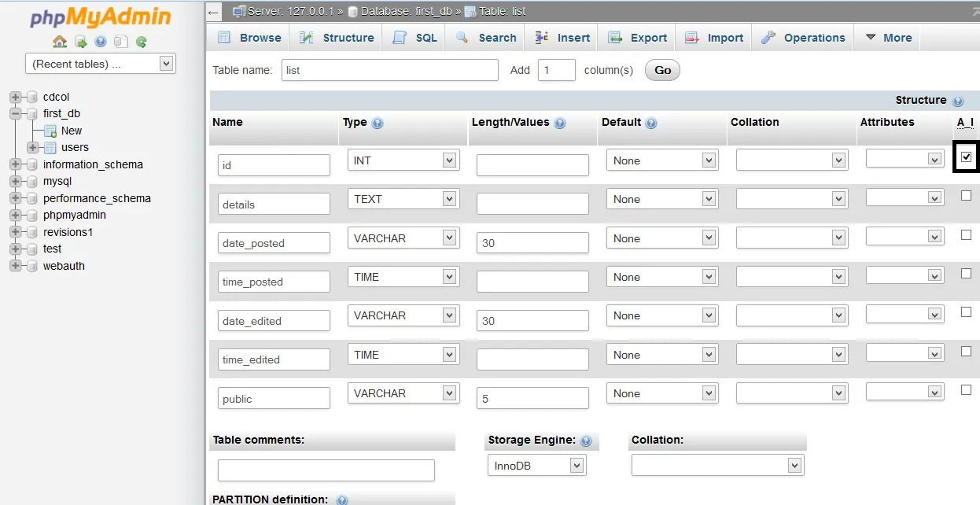
Task: Click the help icon beside Structure label
Action: pos(957,101)
